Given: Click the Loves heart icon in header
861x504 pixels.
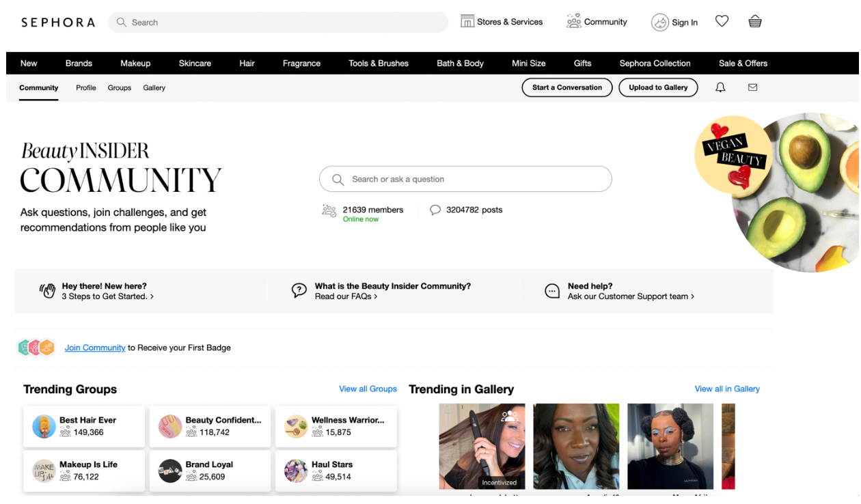Looking at the screenshot, I should [x=722, y=22].
